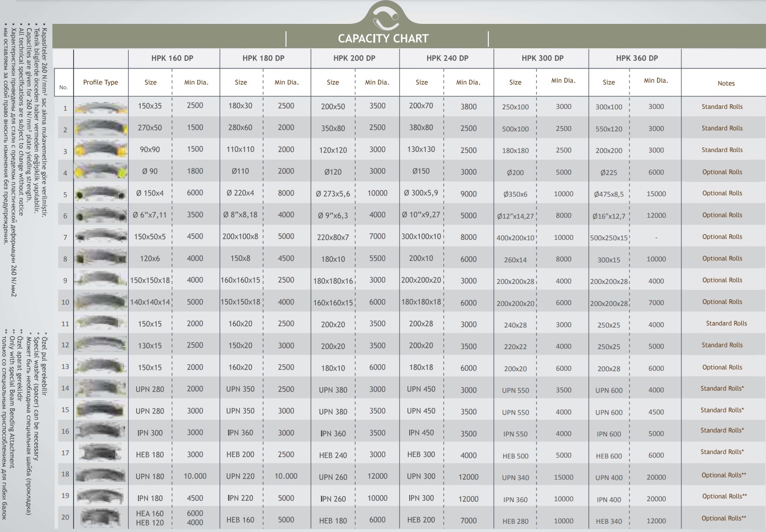Click the 130x130 size cell

tap(421, 150)
